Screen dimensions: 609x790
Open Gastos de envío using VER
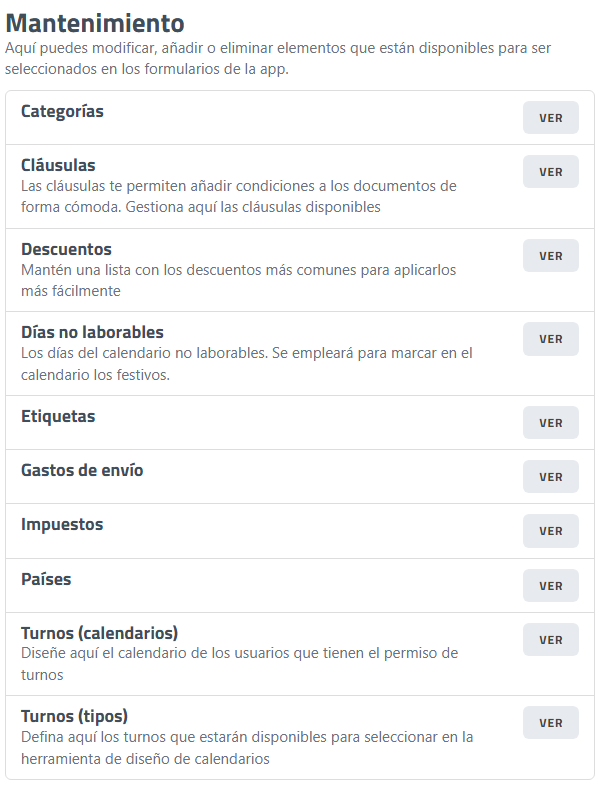tap(550, 477)
